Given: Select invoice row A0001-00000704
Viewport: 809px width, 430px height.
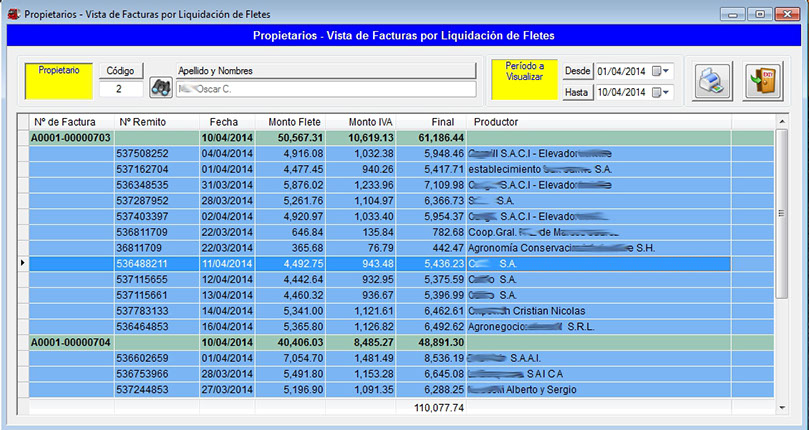Looking at the screenshot, I should (71, 341).
